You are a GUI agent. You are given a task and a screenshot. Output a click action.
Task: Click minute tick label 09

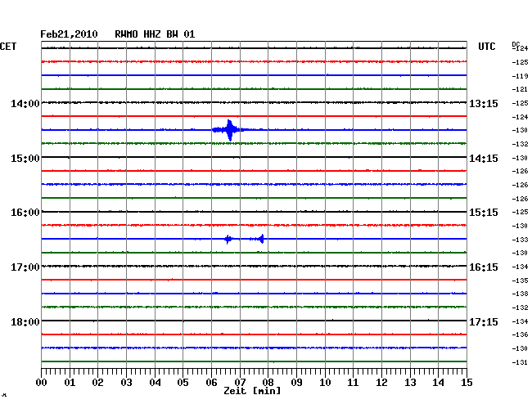pyautogui.click(x=296, y=383)
